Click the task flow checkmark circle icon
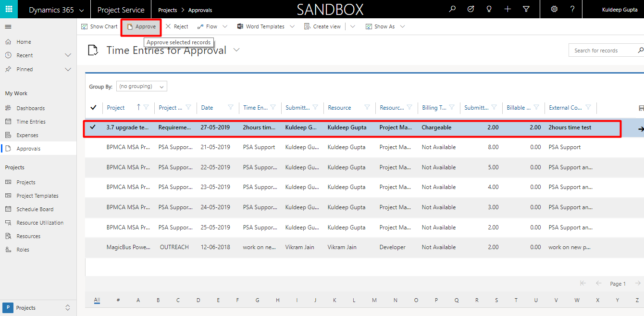The image size is (644, 316). click(471, 9)
